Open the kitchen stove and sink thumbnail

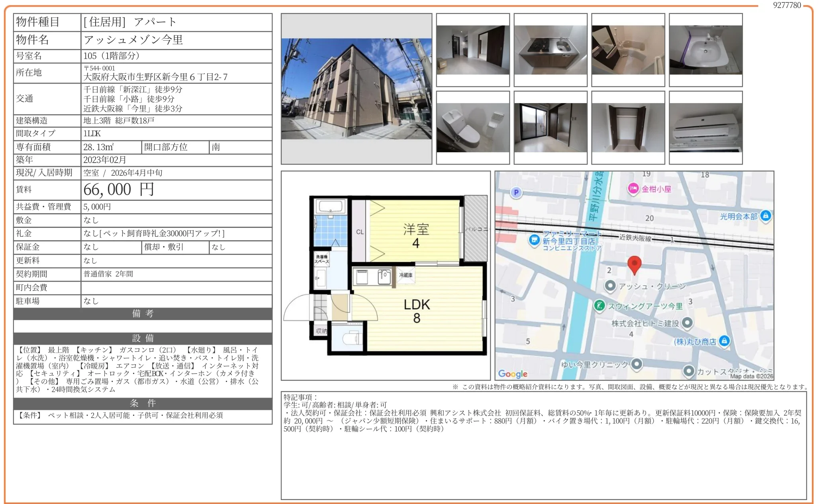tap(550, 50)
